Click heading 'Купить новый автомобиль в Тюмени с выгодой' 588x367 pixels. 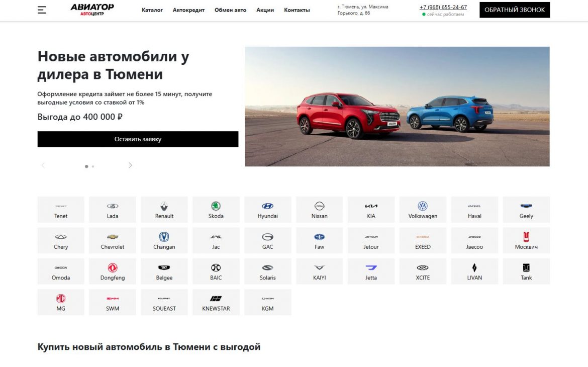(x=149, y=347)
